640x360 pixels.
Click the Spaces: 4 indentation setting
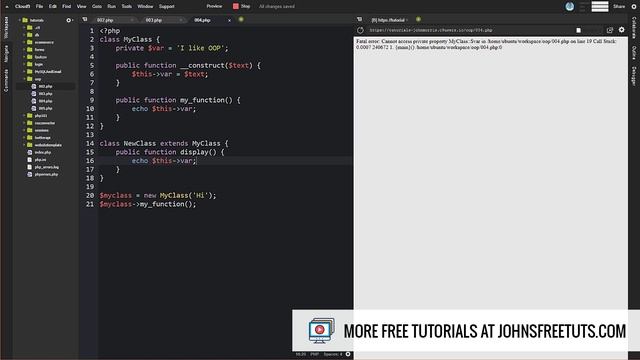(333, 354)
